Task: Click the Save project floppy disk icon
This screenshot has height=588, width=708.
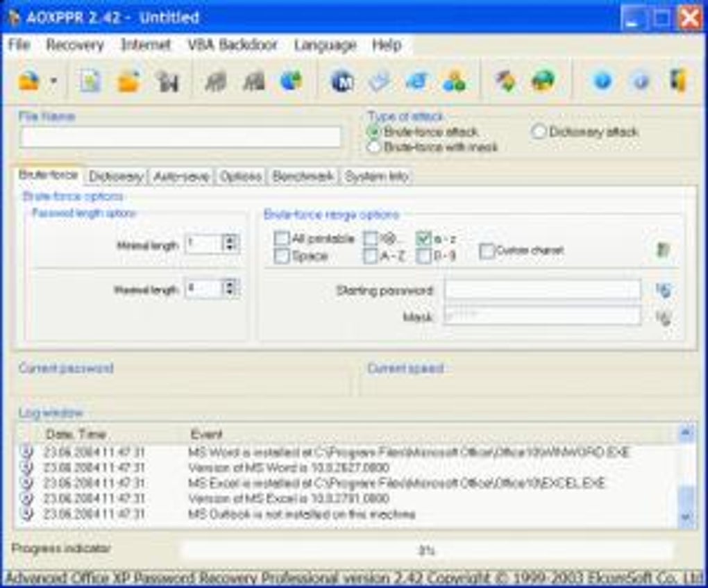Action: pyautogui.click(x=167, y=81)
